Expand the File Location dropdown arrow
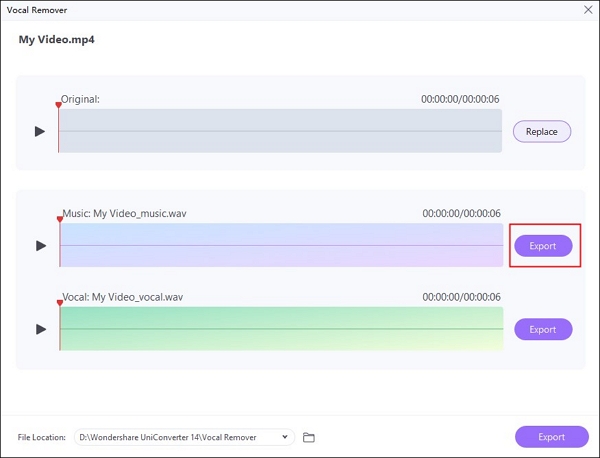This screenshot has height=458, width=600. (x=286, y=437)
